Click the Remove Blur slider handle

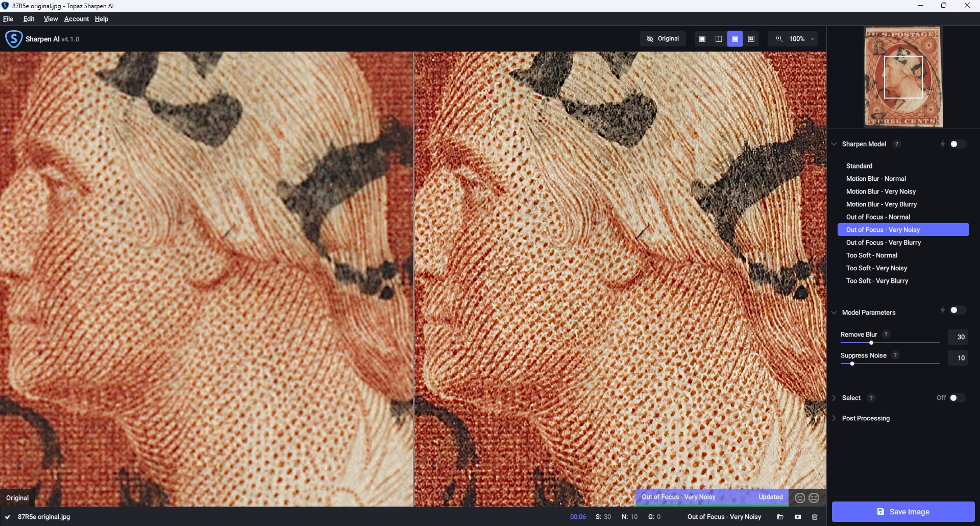[x=871, y=343]
